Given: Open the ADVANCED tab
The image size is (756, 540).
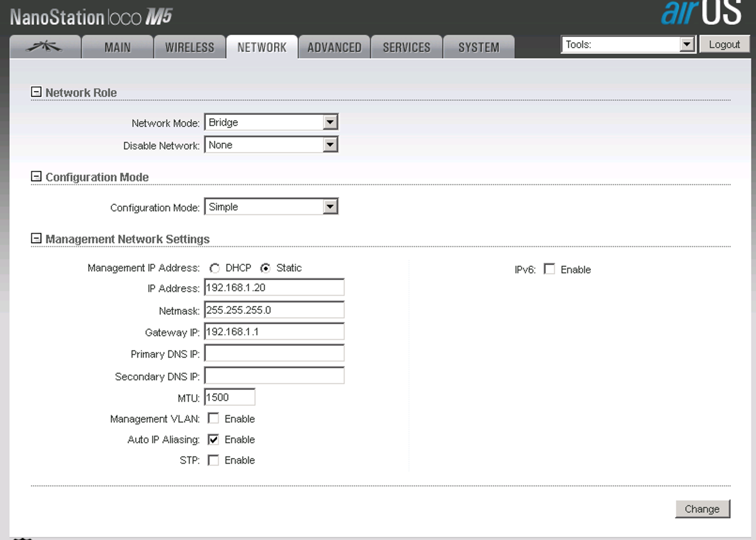Looking at the screenshot, I should pos(334,47).
